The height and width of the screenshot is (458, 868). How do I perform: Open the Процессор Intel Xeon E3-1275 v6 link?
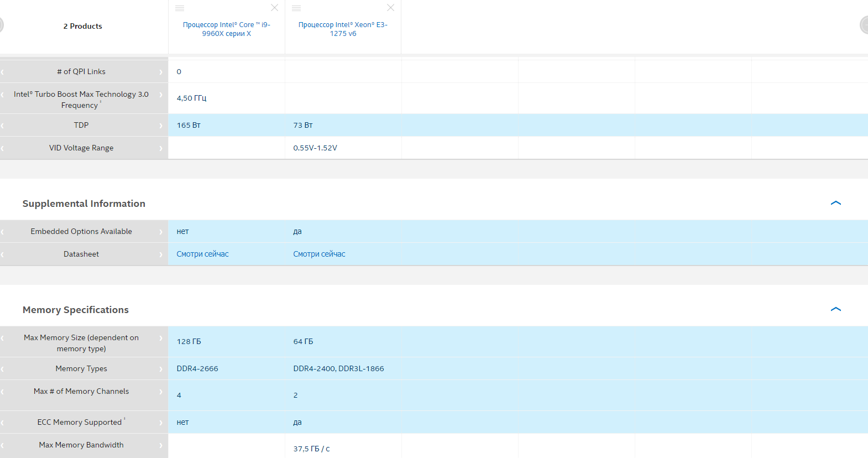[343, 29]
